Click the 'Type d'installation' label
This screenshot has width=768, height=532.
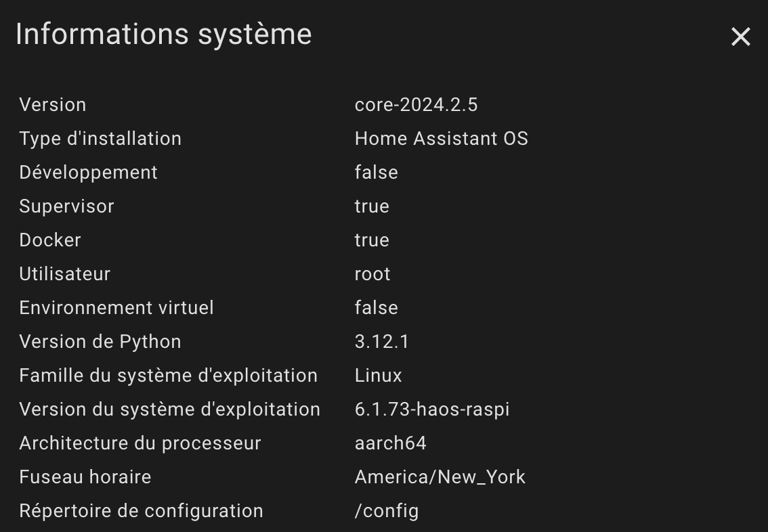(100, 139)
